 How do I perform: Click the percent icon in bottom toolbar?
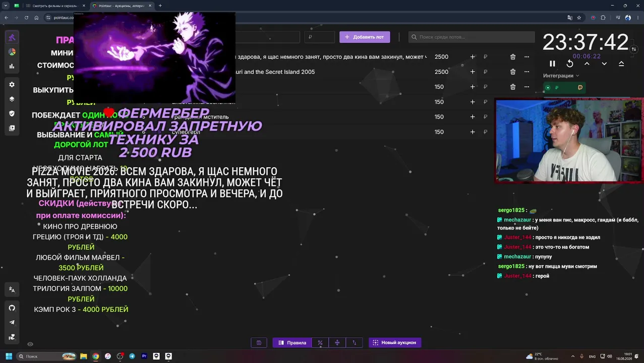click(x=320, y=342)
